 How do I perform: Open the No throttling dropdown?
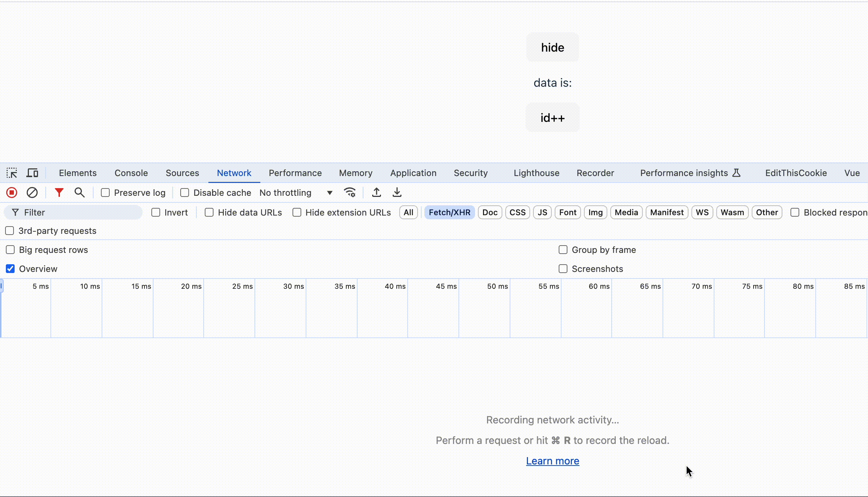tap(295, 193)
